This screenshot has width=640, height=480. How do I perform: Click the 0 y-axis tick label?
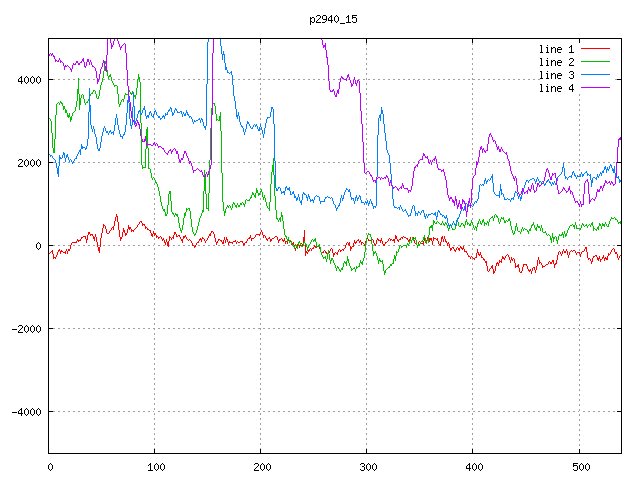point(38,246)
